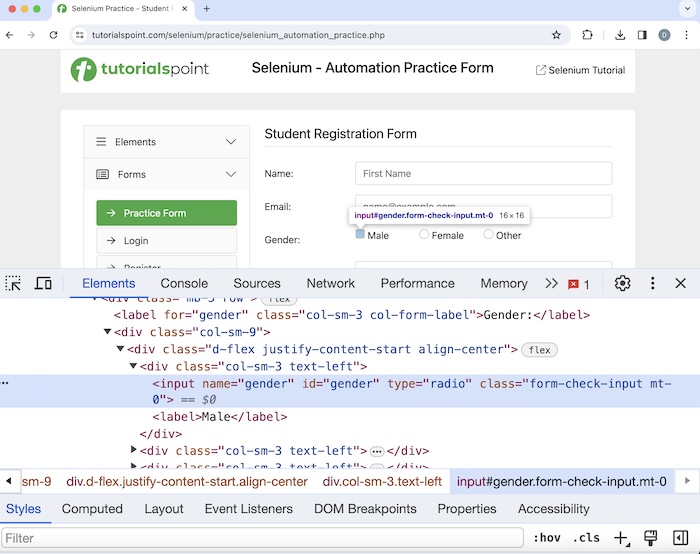Bookmark this page with the star icon
This screenshot has width=700, height=554.
click(556, 35)
